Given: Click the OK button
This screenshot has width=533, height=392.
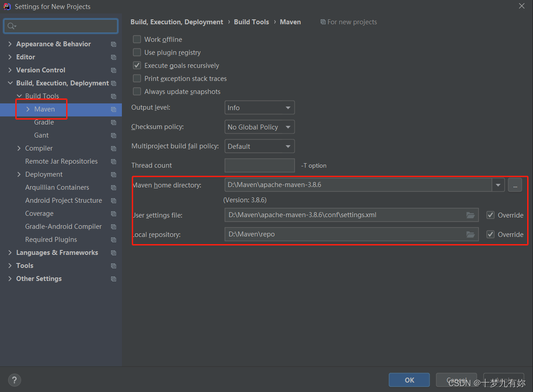Looking at the screenshot, I should (x=409, y=380).
